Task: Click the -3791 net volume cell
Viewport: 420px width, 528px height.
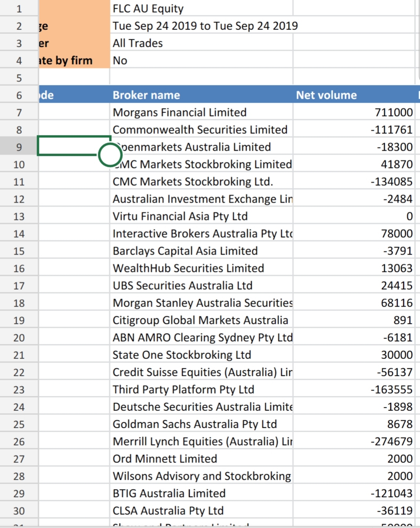Action: pyautogui.click(x=354, y=251)
